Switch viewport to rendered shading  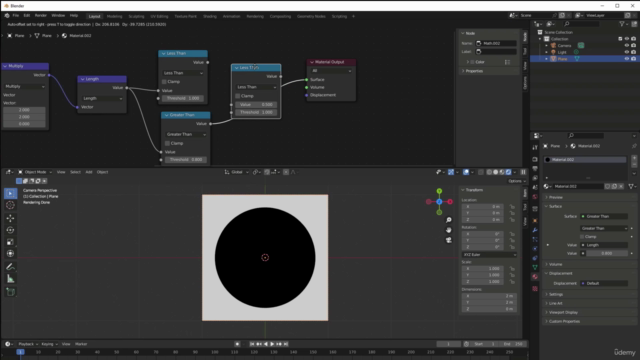click(508, 172)
